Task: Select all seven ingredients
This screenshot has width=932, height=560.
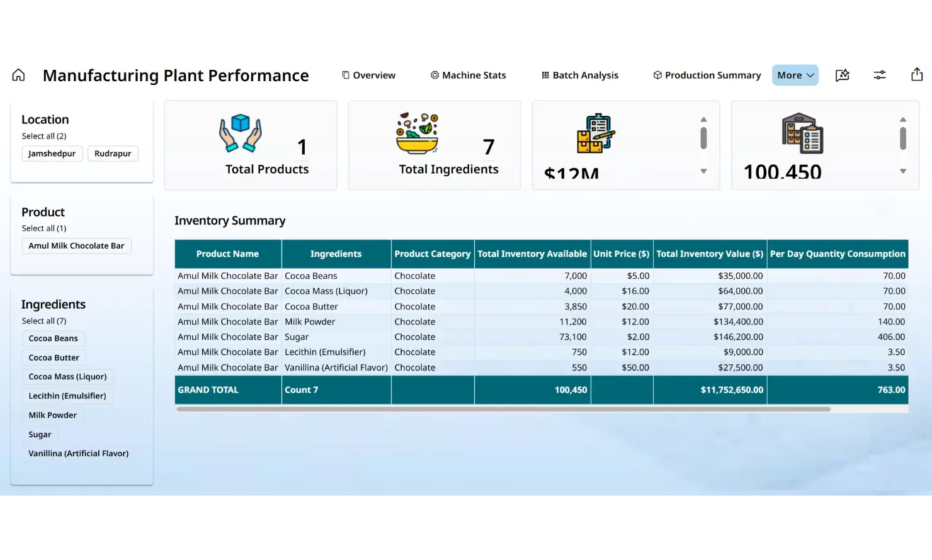Action: click(44, 321)
